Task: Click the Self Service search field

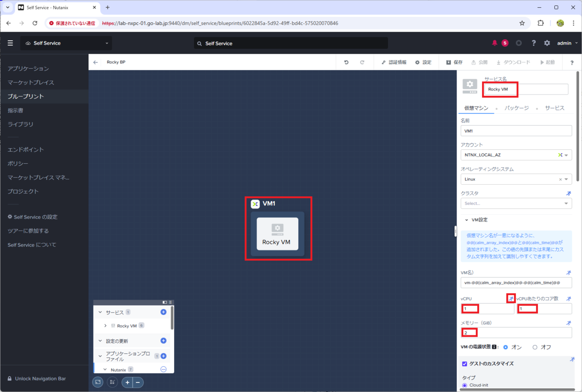Action: coord(291,43)
